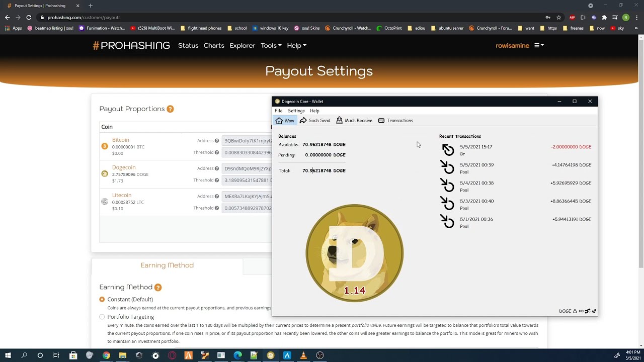Open the rowisamine account link

pyautogui.click(x=512, y=46)
